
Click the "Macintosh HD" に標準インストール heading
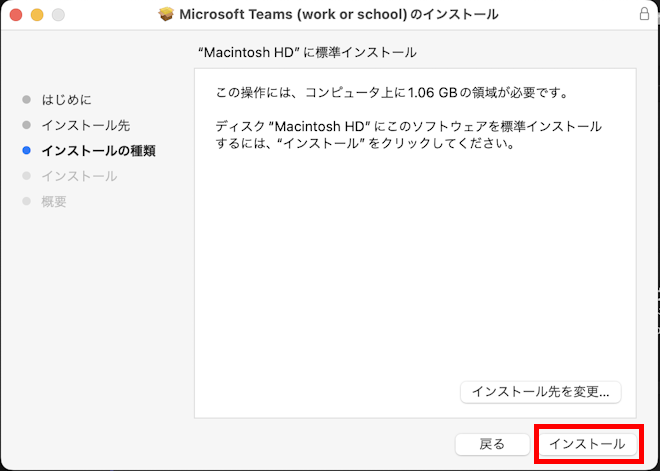click(308, 52)
